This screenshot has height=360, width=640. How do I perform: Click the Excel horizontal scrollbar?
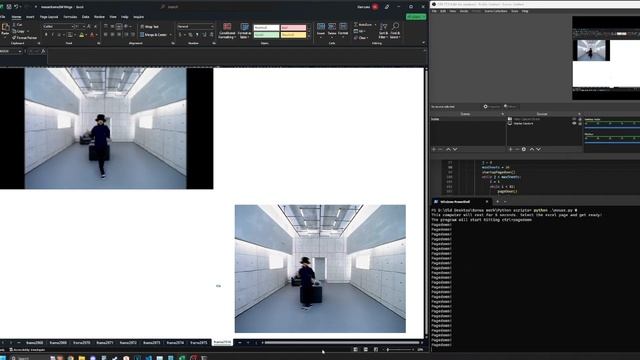[x=342, y=343]
